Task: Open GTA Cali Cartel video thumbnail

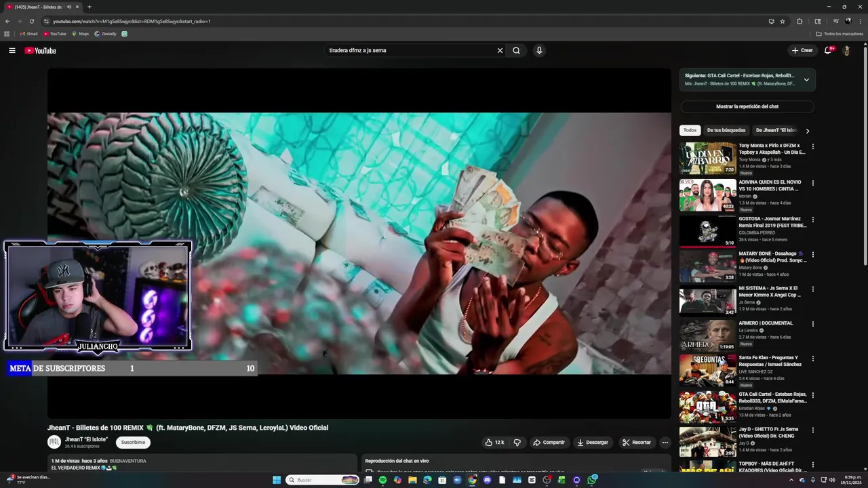Action: coord(708,407)
